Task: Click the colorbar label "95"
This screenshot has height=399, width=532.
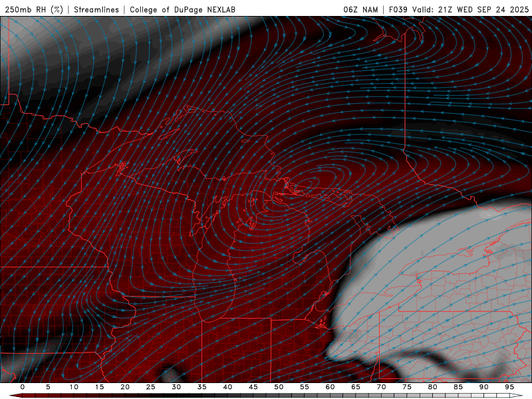Action: pyautogui.click(x=509, y=387)
